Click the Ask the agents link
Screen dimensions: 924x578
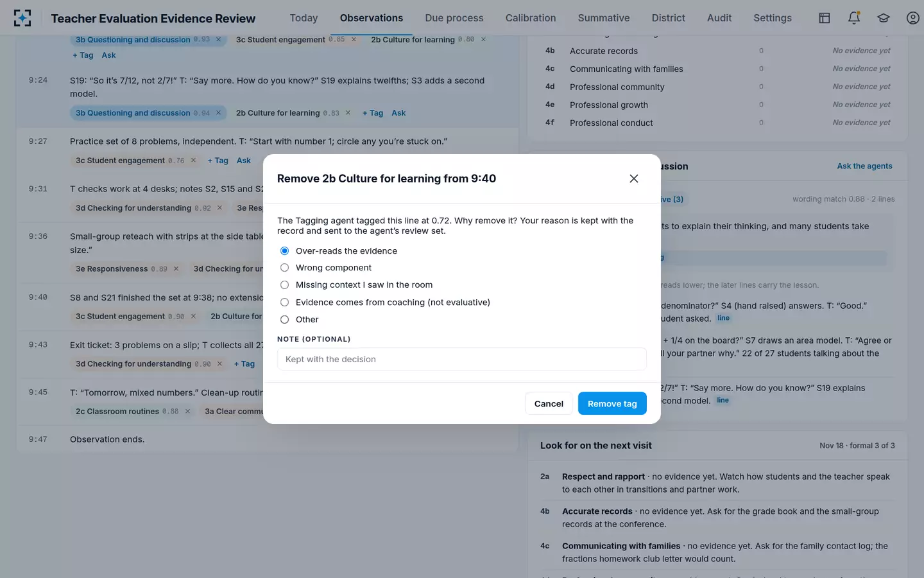[x=864, y=166]
